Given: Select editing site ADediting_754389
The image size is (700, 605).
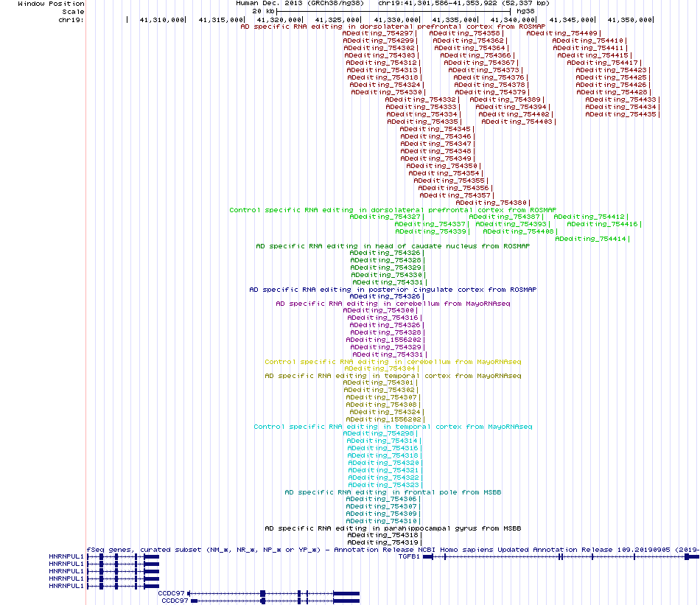Looking at the screenshot, I should [x=507, y=99].
